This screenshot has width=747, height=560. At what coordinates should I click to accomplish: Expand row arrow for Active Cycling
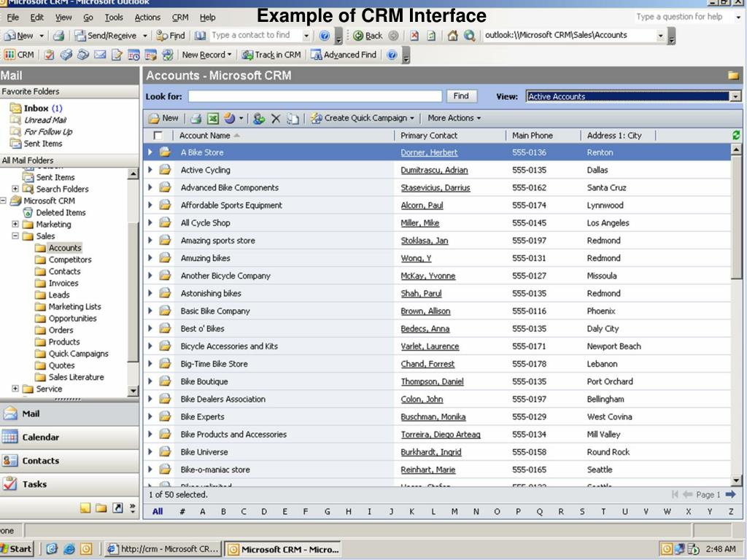tap(150, 169)
